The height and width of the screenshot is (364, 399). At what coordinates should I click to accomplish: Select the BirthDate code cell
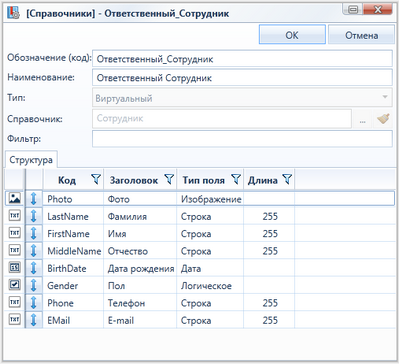coord(73,268)
